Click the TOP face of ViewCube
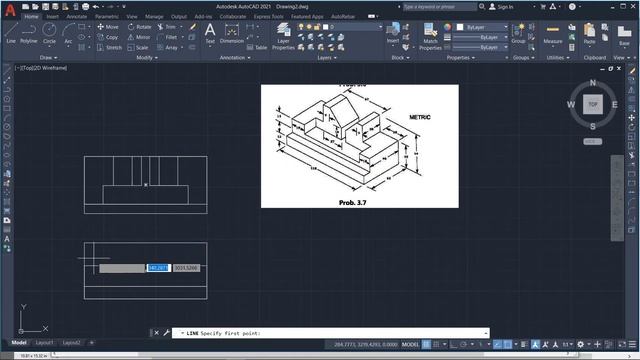640x360 pixels. click(x=593, y=104)
